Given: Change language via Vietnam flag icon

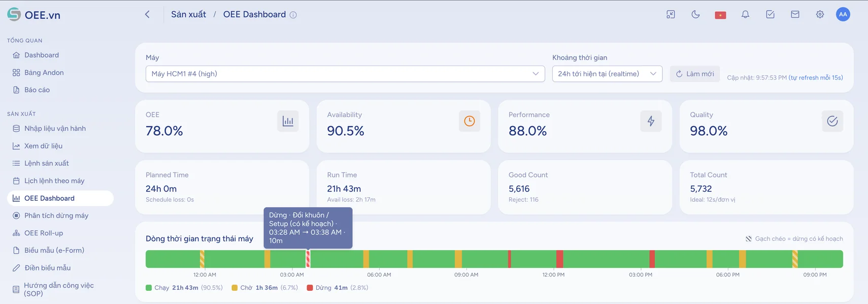Looking at the screenshot, I should tap(720, 15).
